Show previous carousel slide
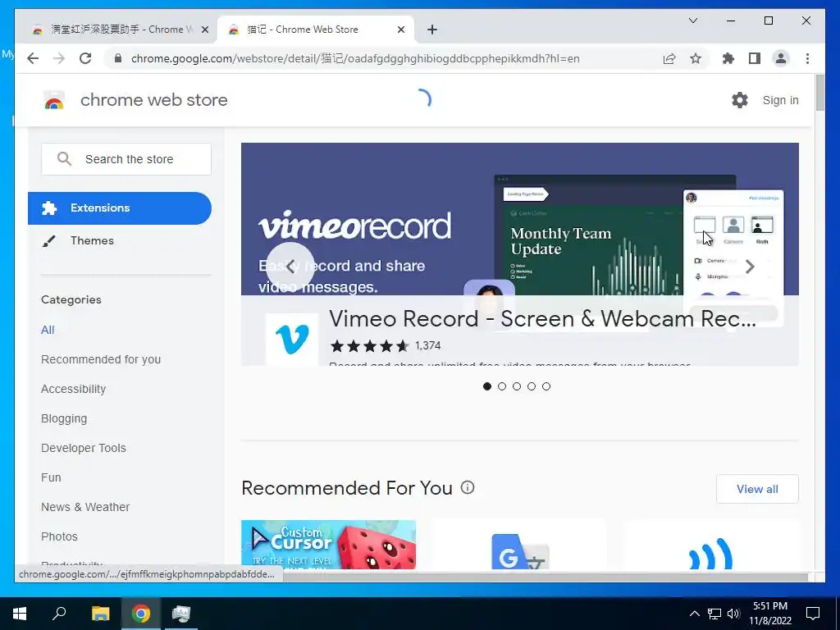 coord(290,267)
